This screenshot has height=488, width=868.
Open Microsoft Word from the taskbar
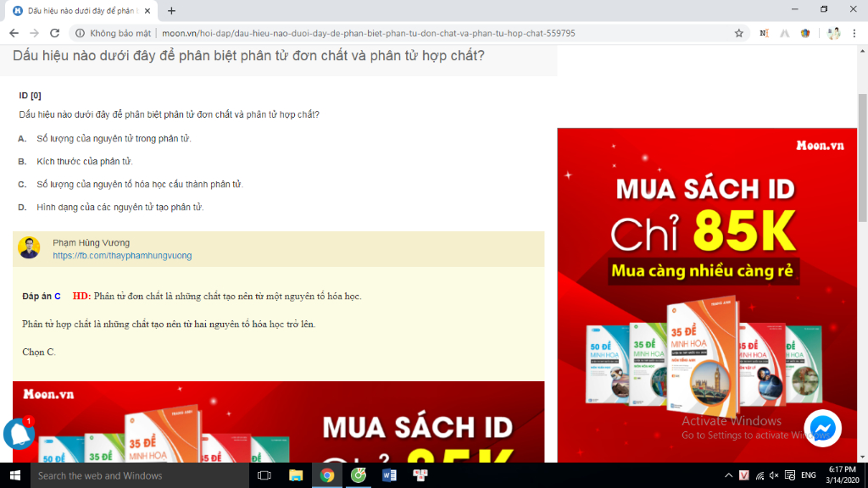(x=389, y=475)
